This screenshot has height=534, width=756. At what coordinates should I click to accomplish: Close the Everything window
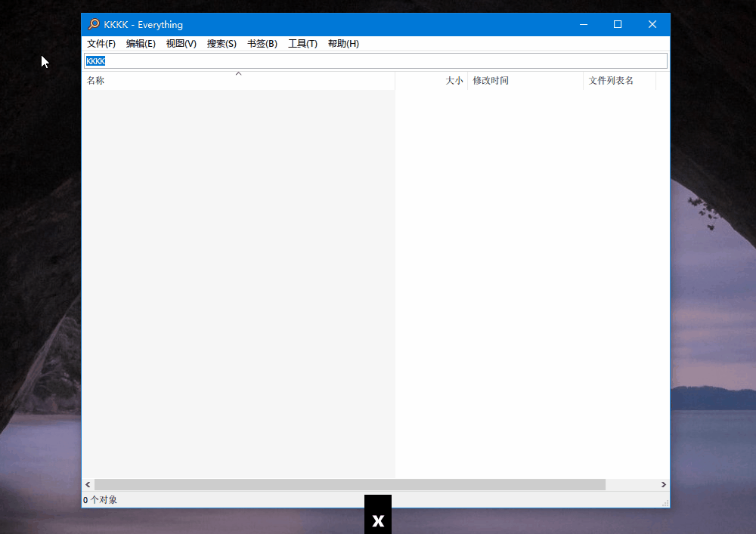(x=652, y=25)
